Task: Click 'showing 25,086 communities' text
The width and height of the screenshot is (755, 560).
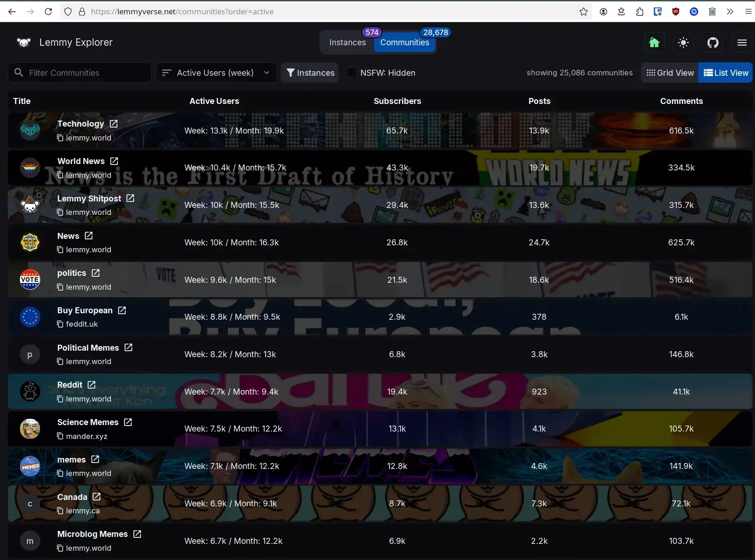Action: point(580,73)
